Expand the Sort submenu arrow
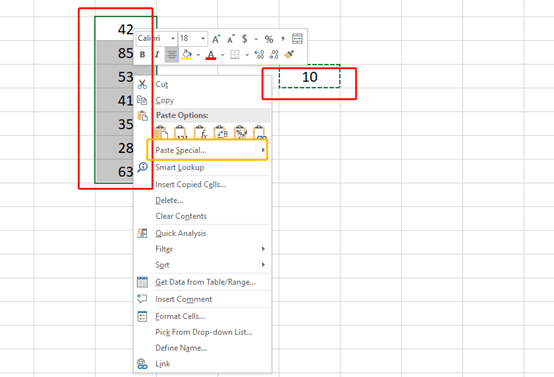The height and width of the screenshot is (377, 554). point(263,265)
